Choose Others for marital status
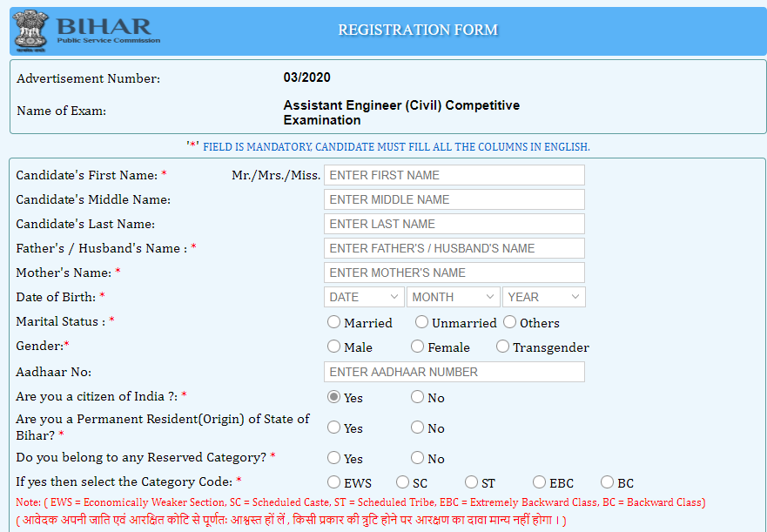Viewport: 767px width, 532px height. pos(509,321)
